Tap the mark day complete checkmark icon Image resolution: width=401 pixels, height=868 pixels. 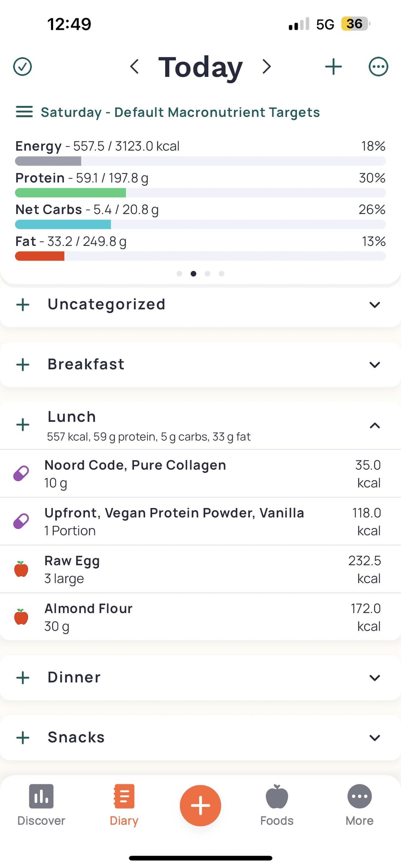(22, 67)
